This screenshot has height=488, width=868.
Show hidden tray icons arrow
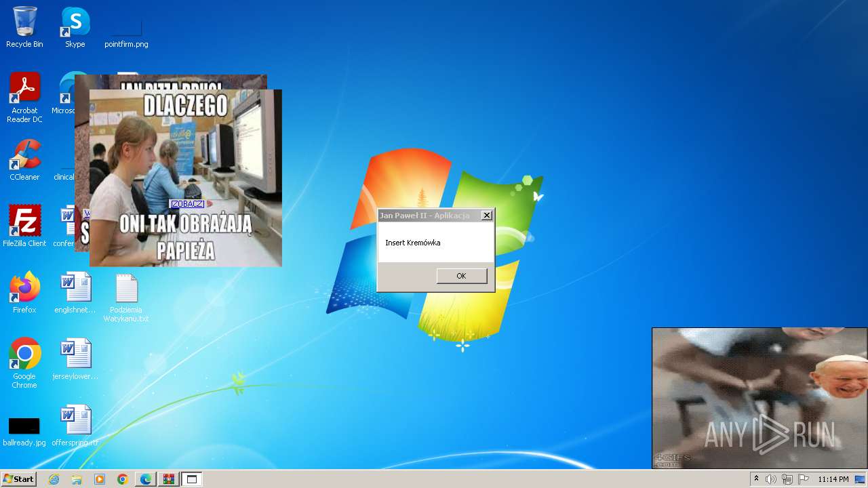click(x=756, y=479)
